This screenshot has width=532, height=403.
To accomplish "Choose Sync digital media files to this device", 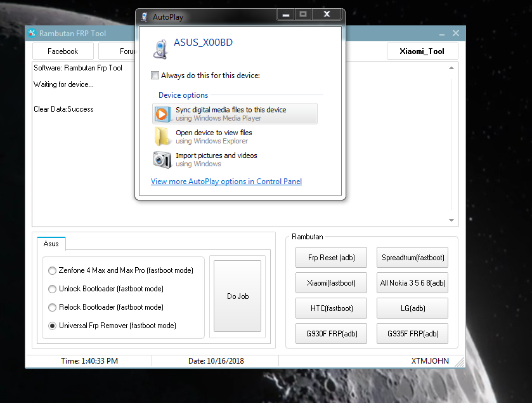I will (235, 114).
